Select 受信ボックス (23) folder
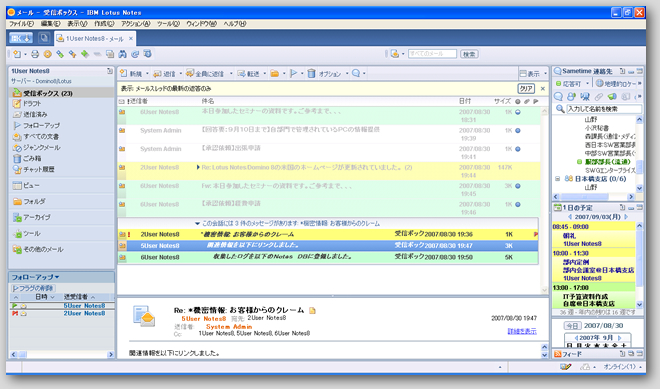The image size is (660, 389). point(61,93)
